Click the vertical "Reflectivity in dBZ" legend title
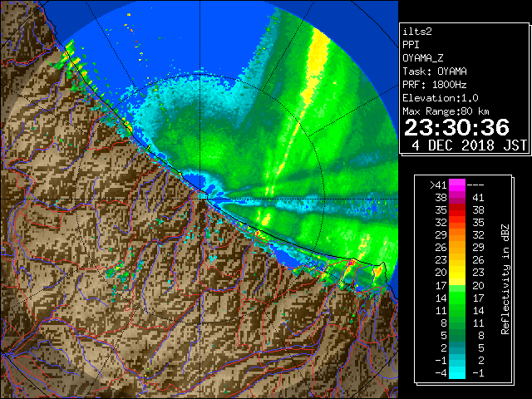This screenshot has width=532, height=399. tap(505, 279)
